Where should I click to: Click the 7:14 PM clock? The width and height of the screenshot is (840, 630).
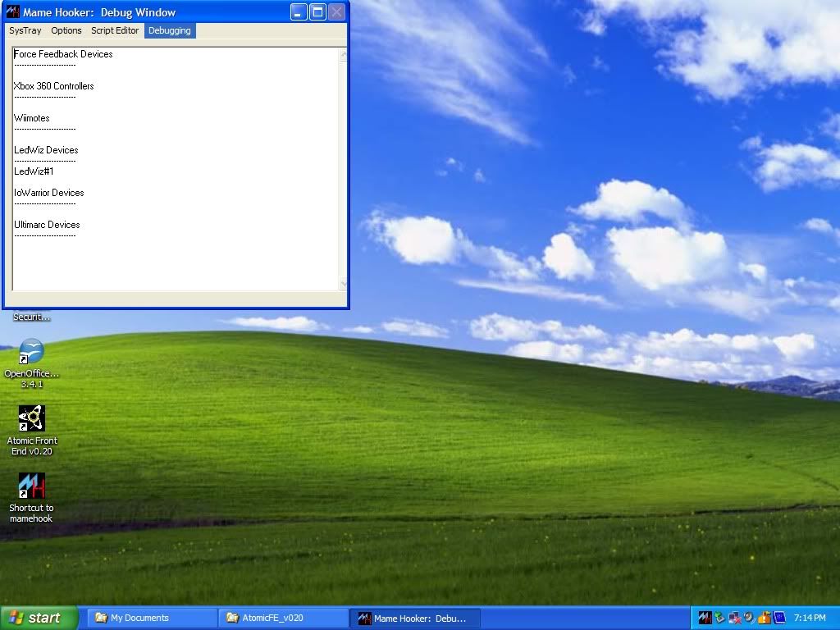point(810,619)
